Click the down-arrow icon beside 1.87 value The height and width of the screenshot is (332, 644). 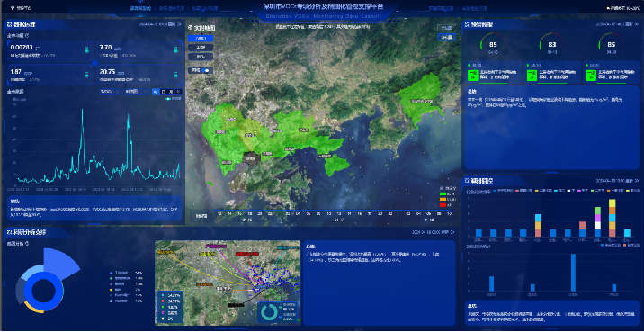86,75
